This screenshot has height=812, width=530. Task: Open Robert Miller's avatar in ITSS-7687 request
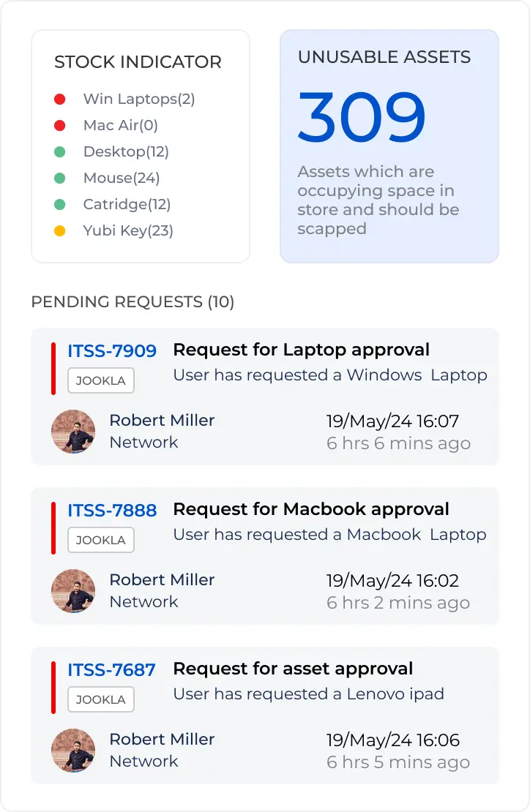[x=73, y=751]
